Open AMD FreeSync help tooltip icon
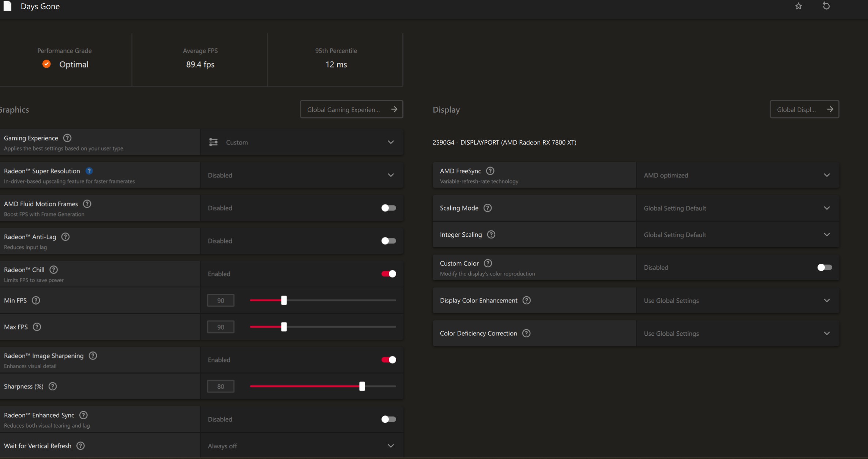Screen dimensions: 868x459 [490, 171]
